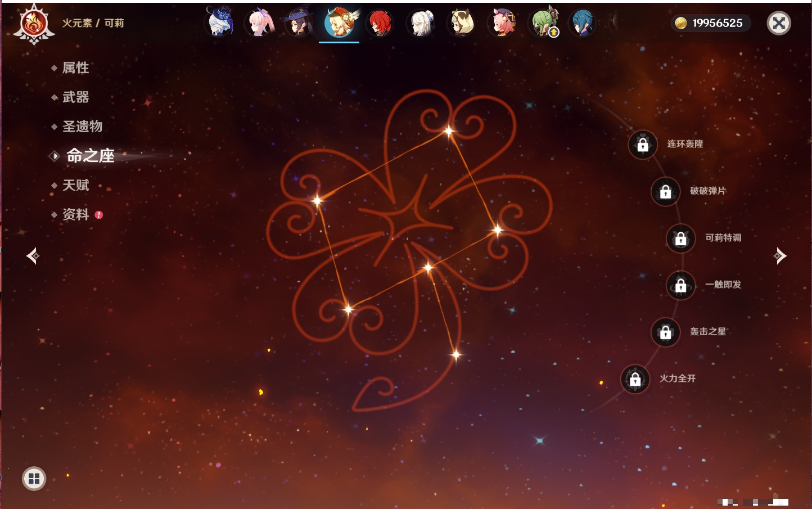Open the four-square grid menu button
This screenshot has width=812, height=509.
tap(34, 479)
